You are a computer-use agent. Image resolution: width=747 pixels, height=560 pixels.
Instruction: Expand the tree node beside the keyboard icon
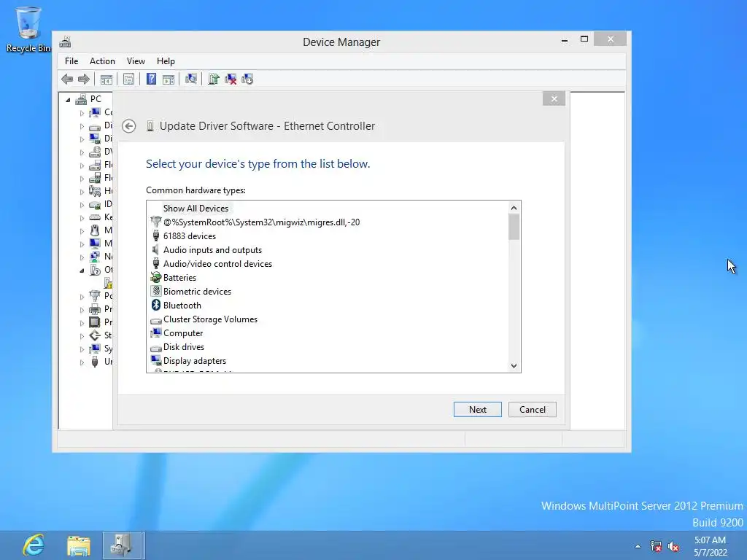82,218
